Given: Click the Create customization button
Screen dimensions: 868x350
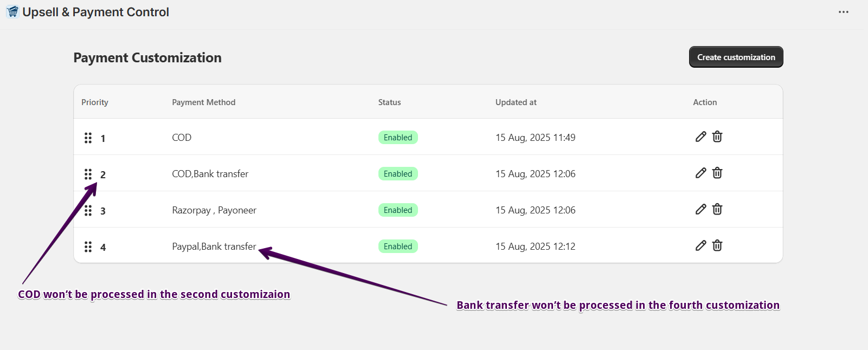Looking at the screenshot, I should coord(736,57).
